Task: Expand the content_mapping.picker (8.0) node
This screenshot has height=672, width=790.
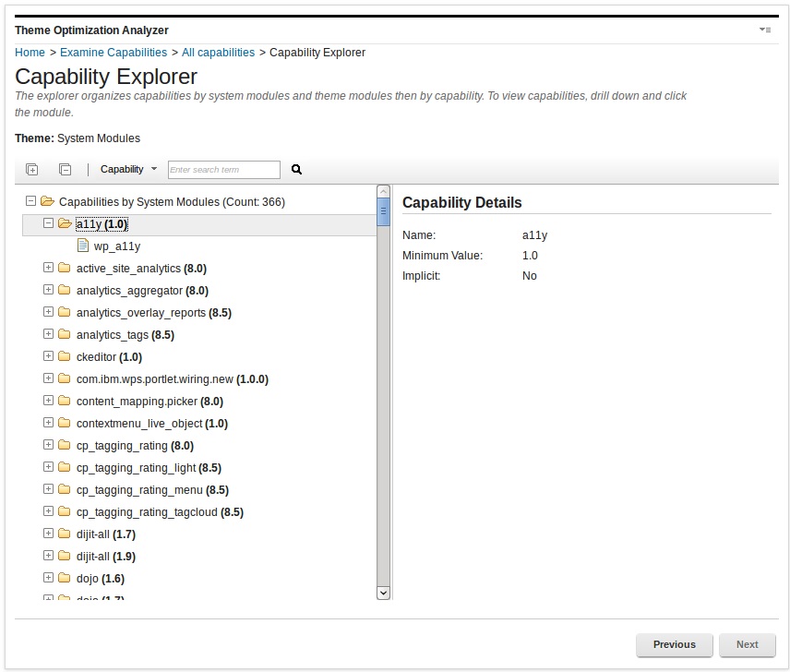Action: (48, 401)
